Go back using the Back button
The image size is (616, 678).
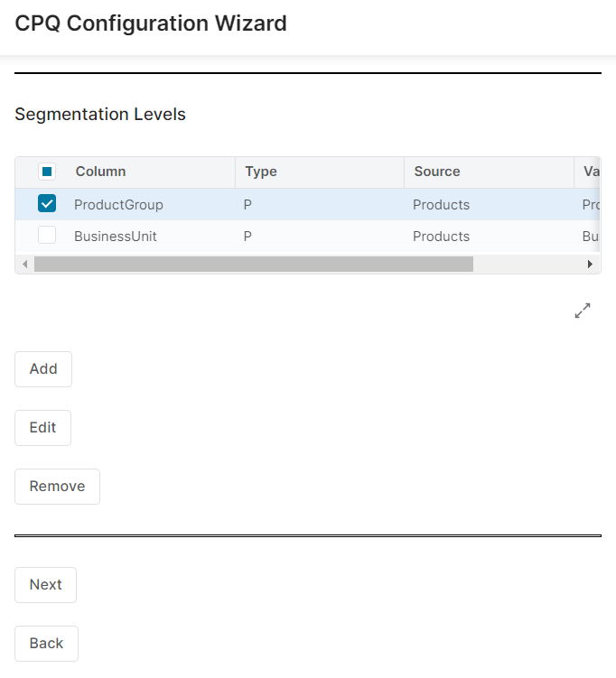(46, 644)
